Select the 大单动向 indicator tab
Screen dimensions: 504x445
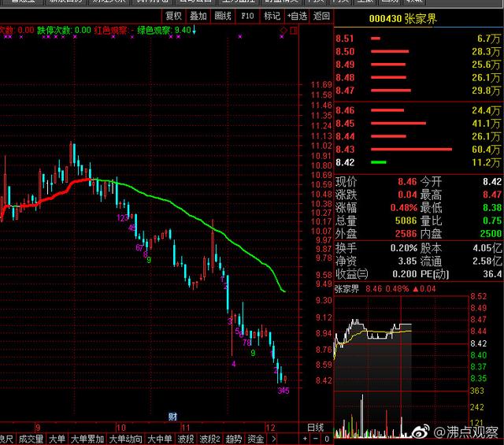point(125,439)
